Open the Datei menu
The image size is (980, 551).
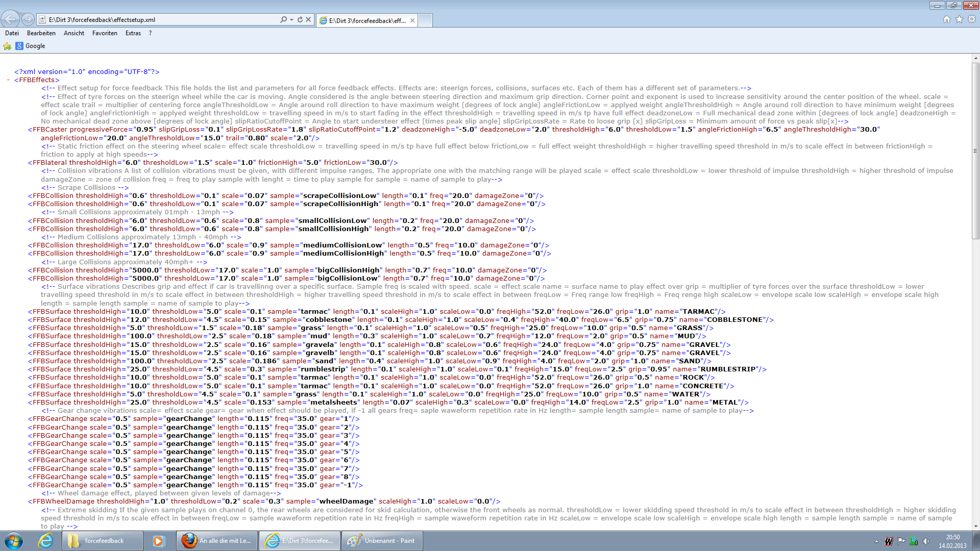(x=12, y=33)
